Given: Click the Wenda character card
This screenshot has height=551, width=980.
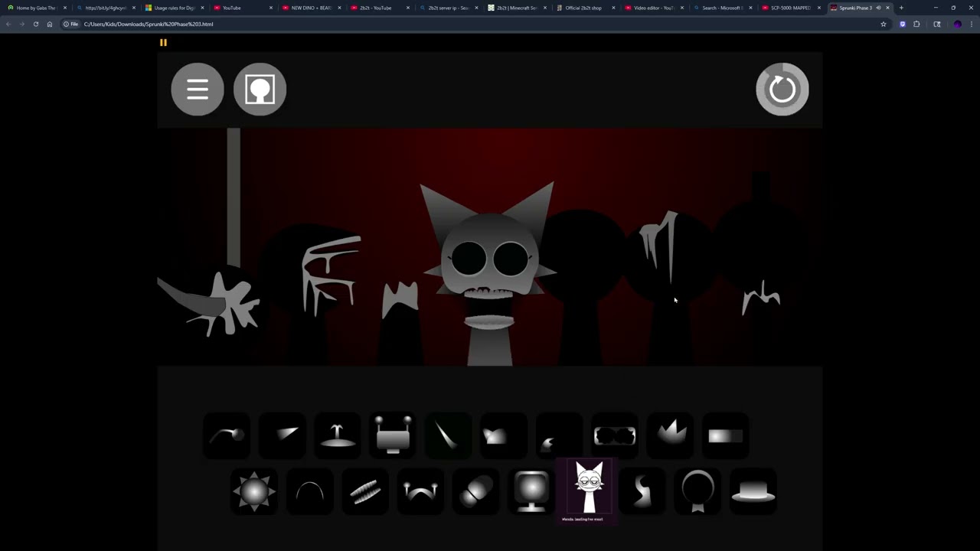Looking at the screenshot, I should point(588,491).
